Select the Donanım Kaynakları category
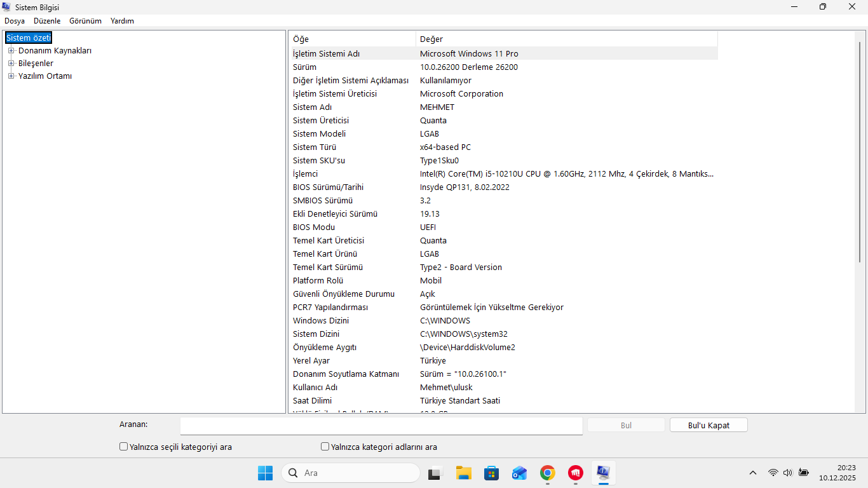Screen dimensions: 868x488 (55, 51)
